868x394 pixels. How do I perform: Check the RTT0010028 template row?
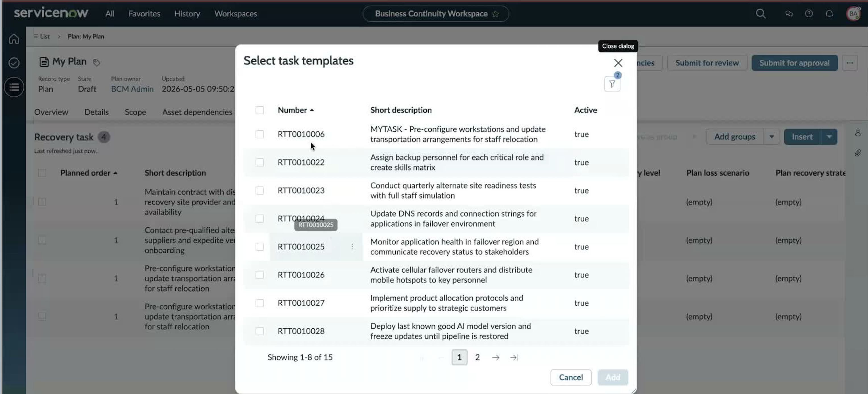coord(259,331)
